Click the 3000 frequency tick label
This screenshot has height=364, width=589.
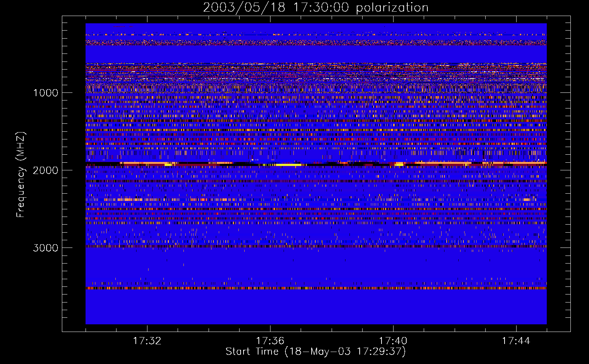coord(46,248)
